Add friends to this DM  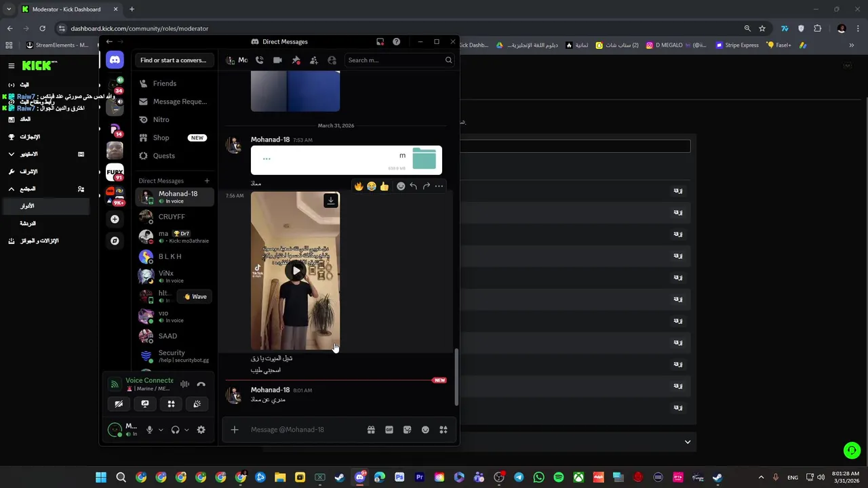pos(314,60)
